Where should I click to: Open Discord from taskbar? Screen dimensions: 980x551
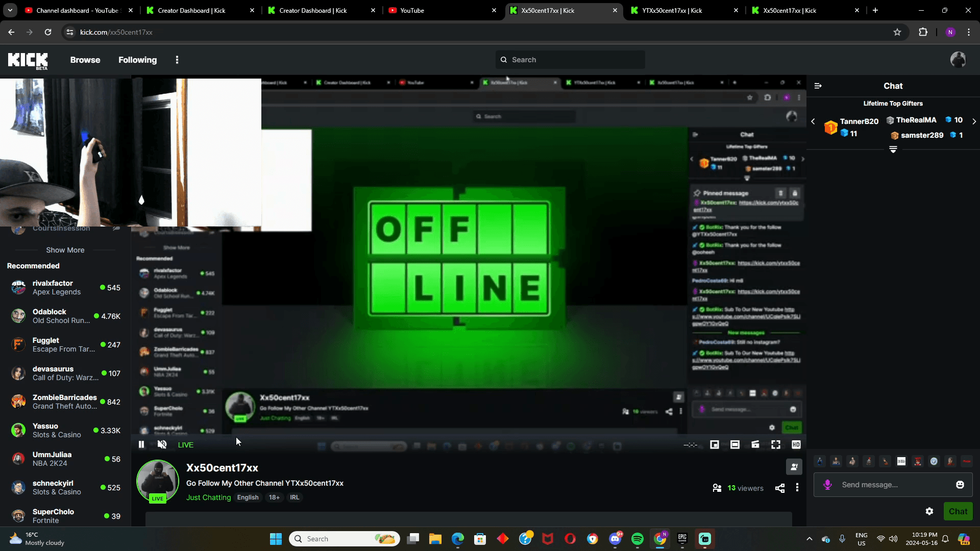[616, 539]
